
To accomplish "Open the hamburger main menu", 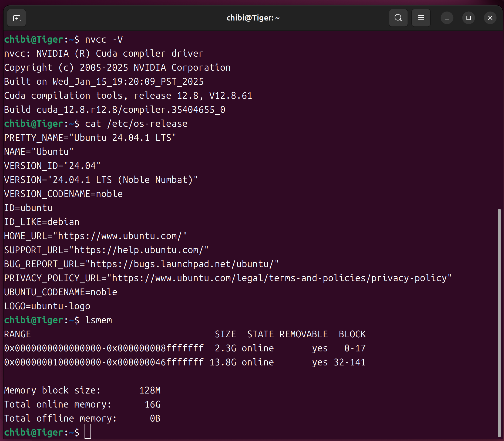I will click(421, 18).
